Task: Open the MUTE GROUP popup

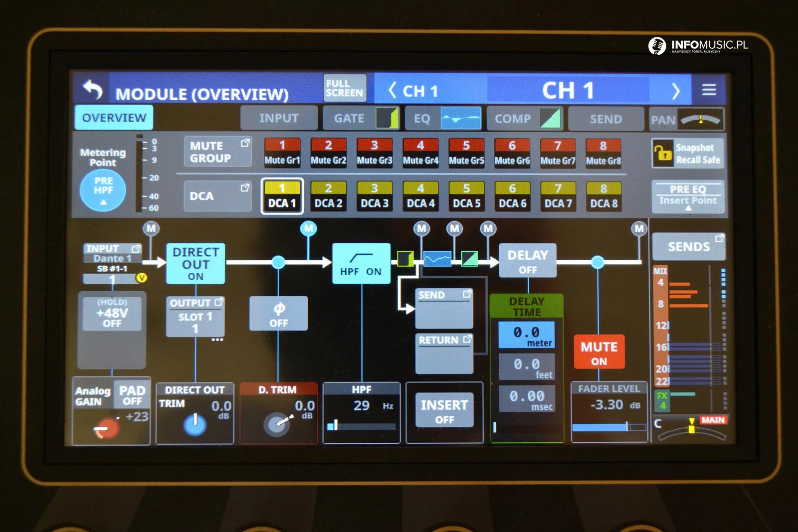Action: [217, 152]
